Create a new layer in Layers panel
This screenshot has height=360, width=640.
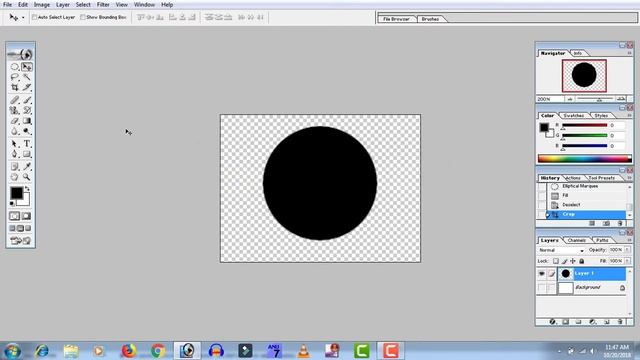pos(607,322)
